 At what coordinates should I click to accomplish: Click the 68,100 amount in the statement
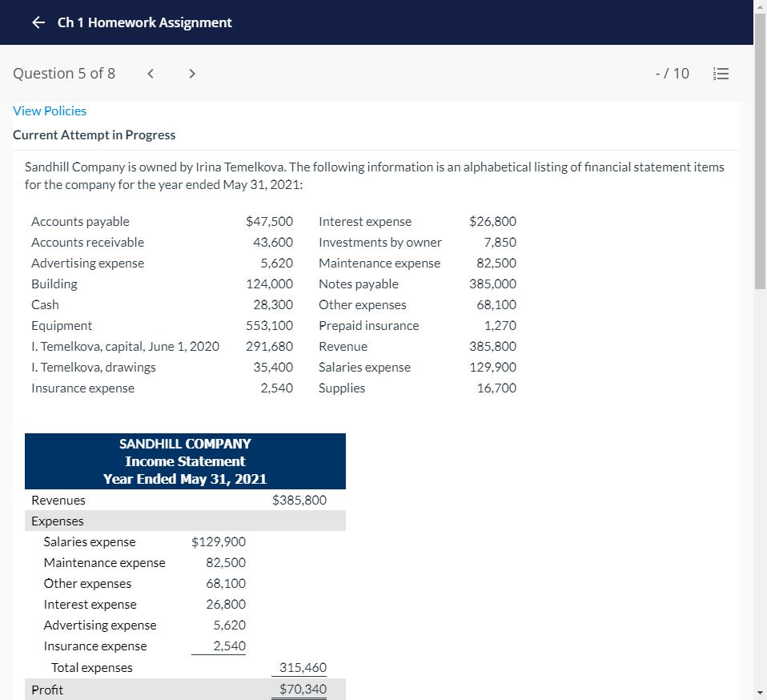(x=226, y=584)
